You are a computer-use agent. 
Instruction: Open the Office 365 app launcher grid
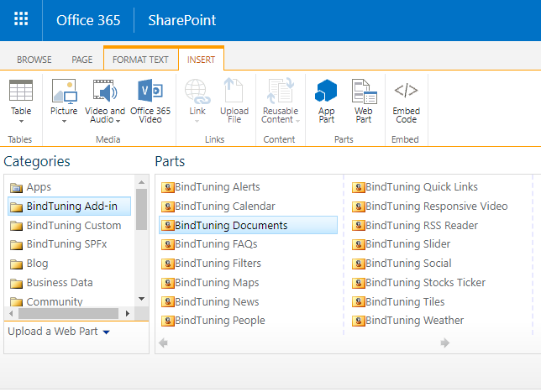(21, 19)
